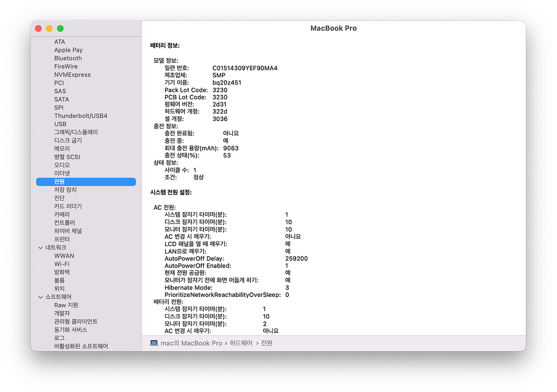Select Apple Pay in the sidebar

[x=68, y=50]
